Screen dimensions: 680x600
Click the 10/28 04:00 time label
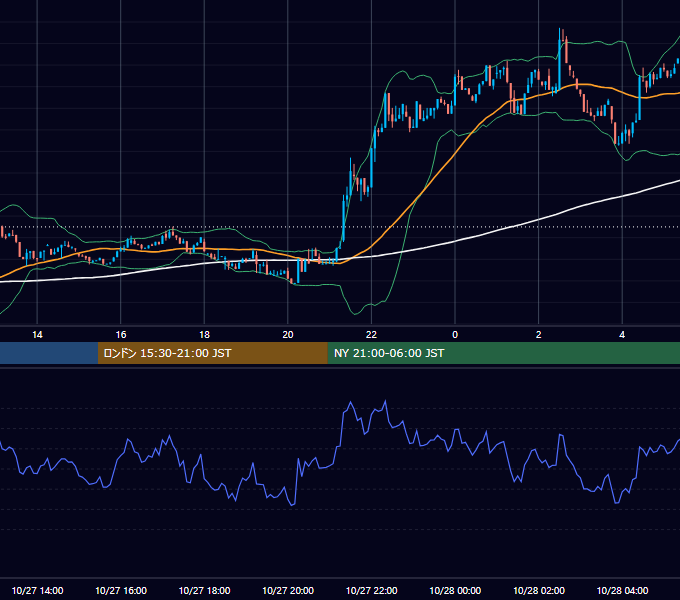[622, 590]
